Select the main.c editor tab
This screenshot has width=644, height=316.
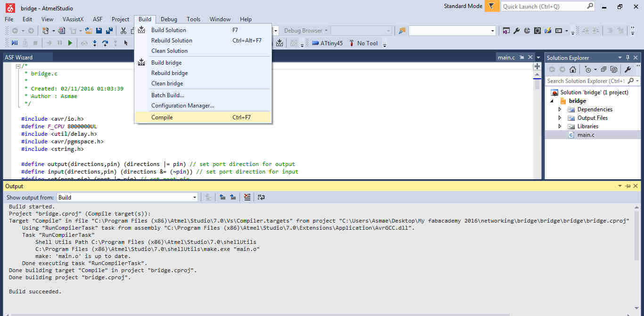(x=506, y=58)
